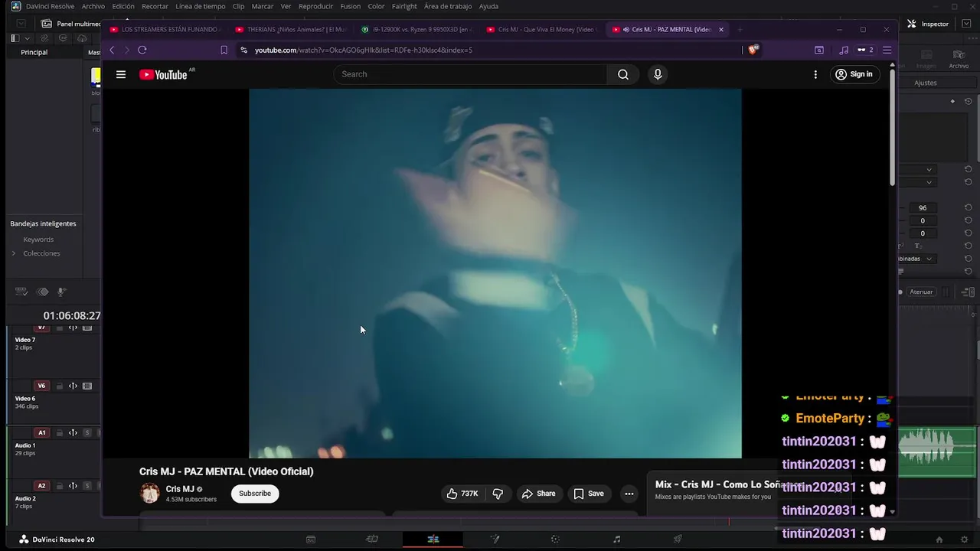Solo the Audio 2 track
Viewport: 980px width, 551px height.
pyautogui.click(x=87, y=486)
